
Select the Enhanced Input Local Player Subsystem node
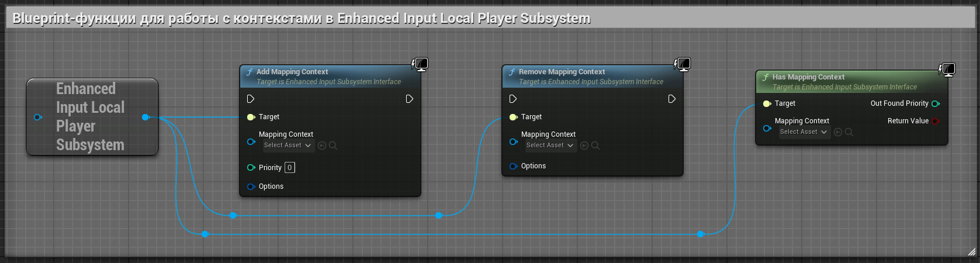(92, 117)
